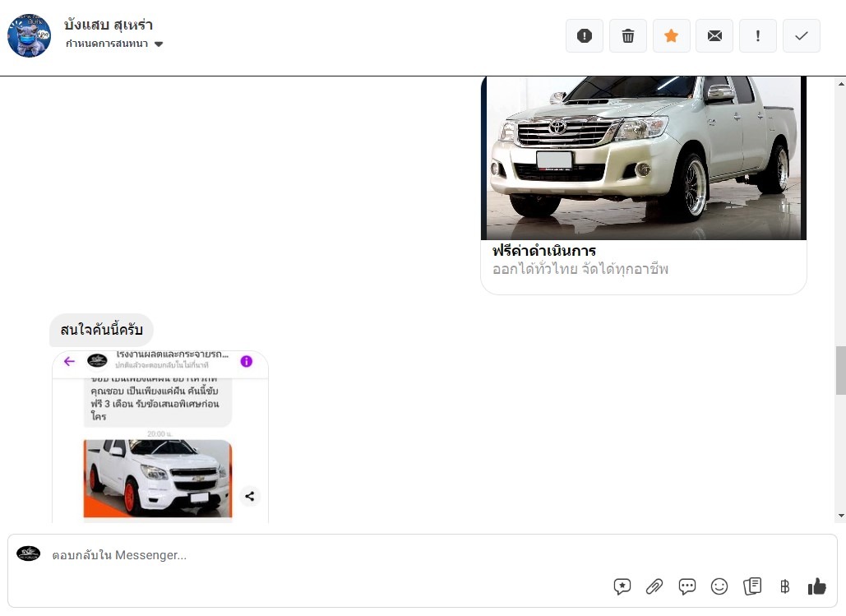Click the chat vertical scrollbar thumb

point(840,370)
